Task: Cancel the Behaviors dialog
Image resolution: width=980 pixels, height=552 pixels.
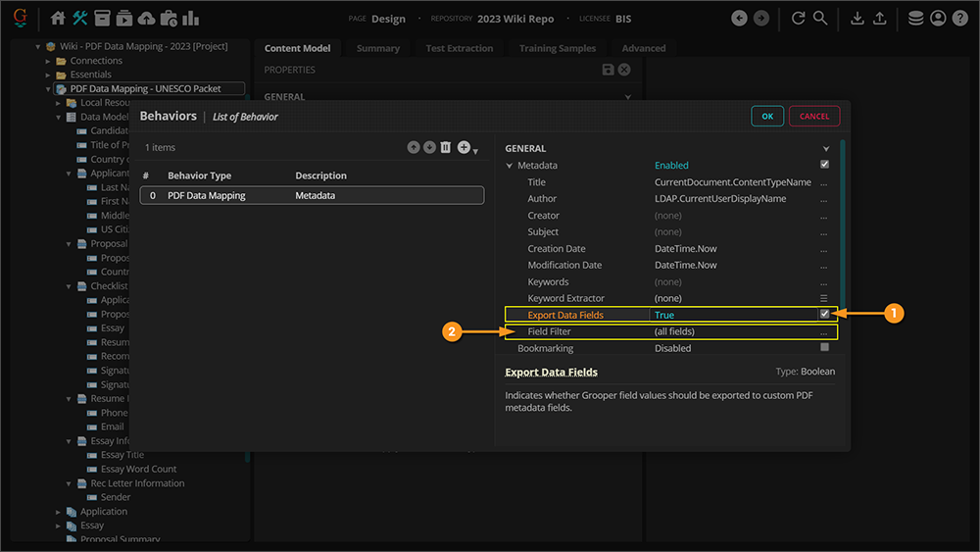Action: click(x=813, y=116)
